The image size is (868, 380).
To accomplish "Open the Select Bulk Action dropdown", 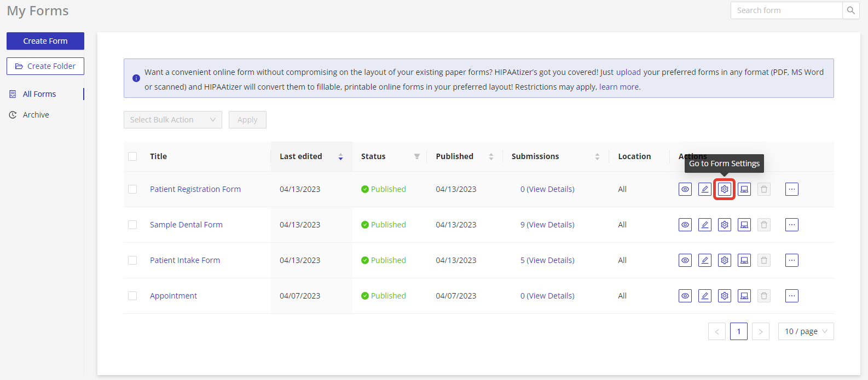I will (x=172, y=120).
